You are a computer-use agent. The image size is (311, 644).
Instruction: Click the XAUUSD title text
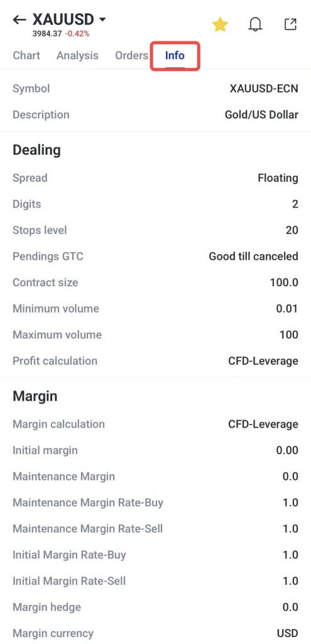(63, 19)
